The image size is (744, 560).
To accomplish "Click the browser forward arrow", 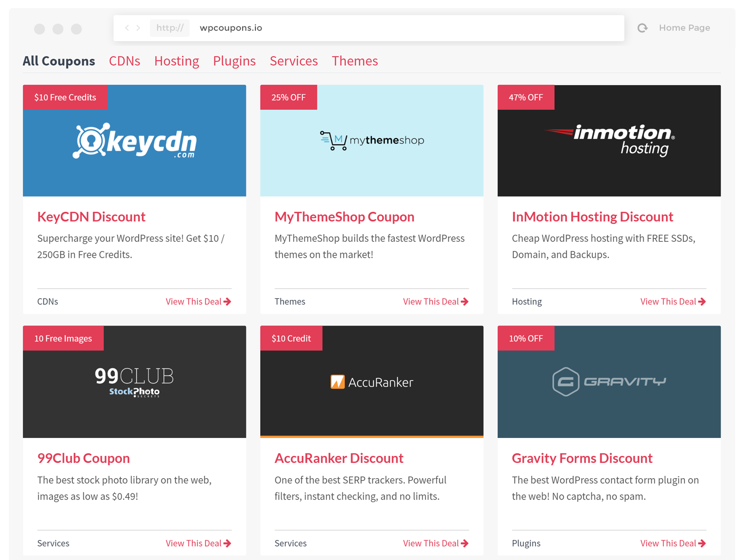I will (x=138, y=28).
